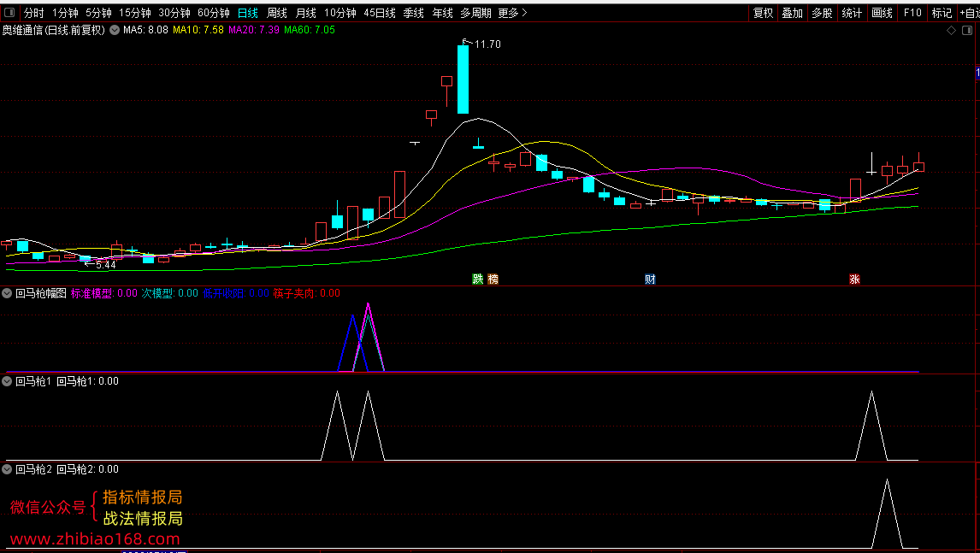Click the orange 榜 event marker

tap(493, 279)
